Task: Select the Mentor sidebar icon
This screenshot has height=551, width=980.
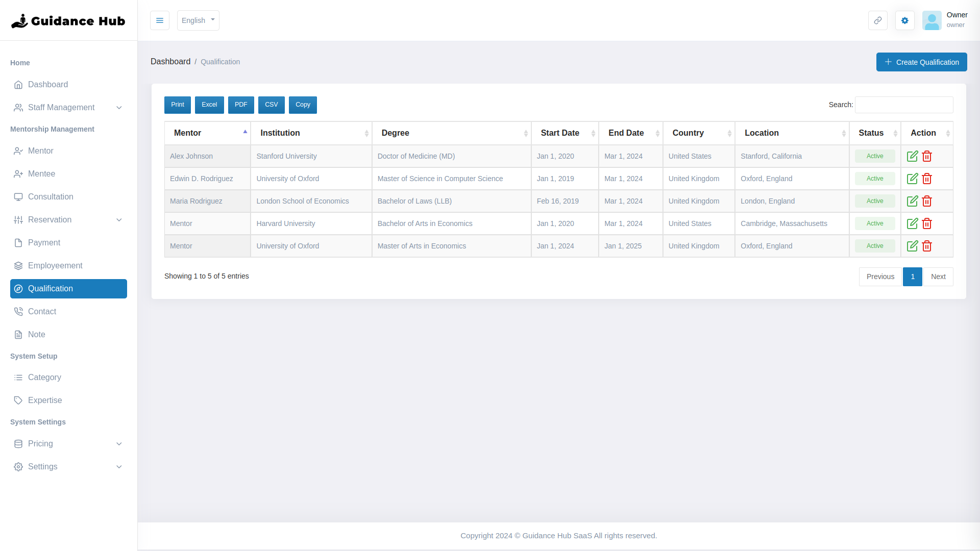Action: tap(19, 151)
